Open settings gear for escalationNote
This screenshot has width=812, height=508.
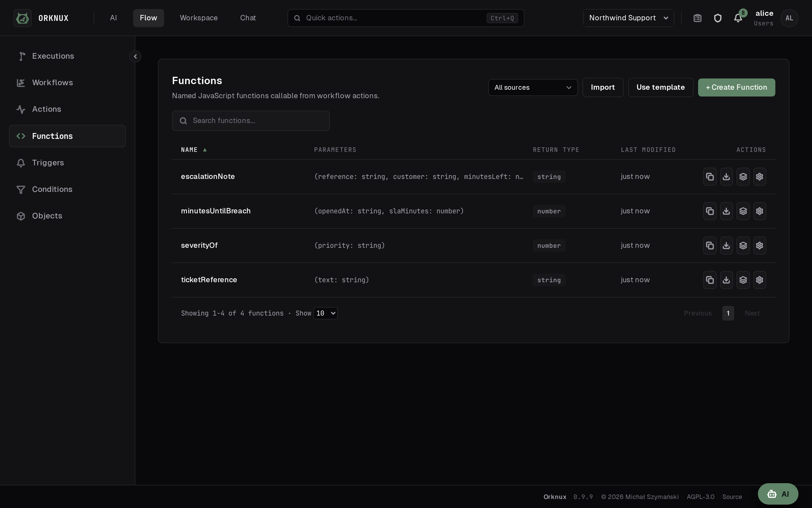coord(760,177)
